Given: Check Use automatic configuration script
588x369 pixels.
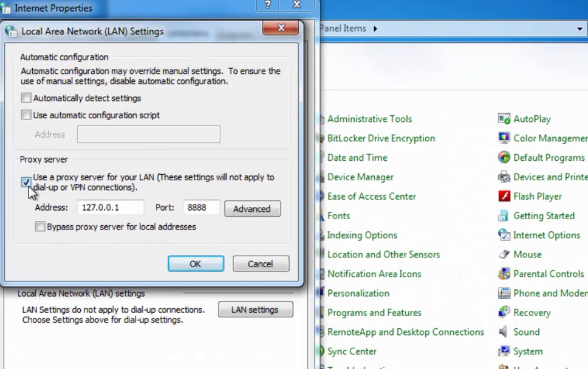Looking at the screenshot, I should (x=26, y=115).
